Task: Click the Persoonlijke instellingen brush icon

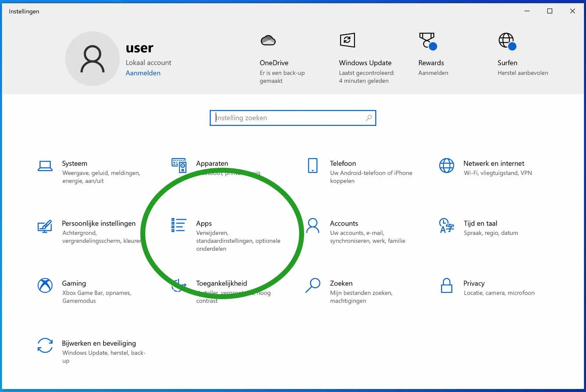Action: point(45,226)
